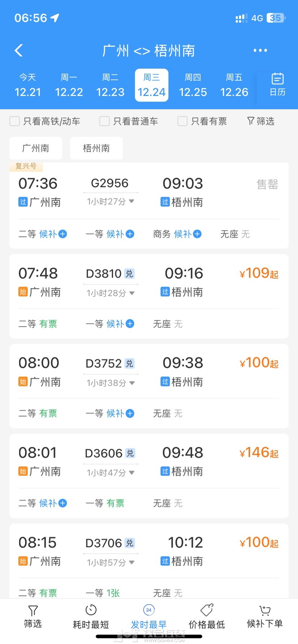The height and width of the screenshot is (644, 298).
Task: Open the three-dots more options menu
Action: coord(260,51)
